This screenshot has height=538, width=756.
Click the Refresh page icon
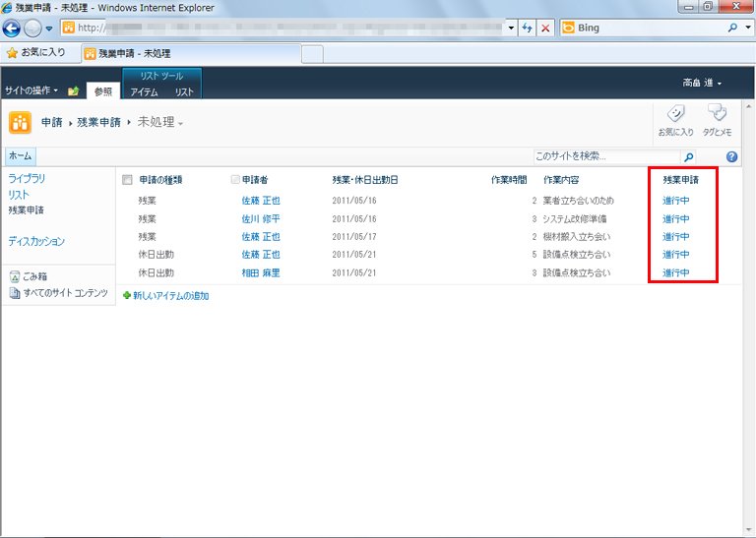527,28
